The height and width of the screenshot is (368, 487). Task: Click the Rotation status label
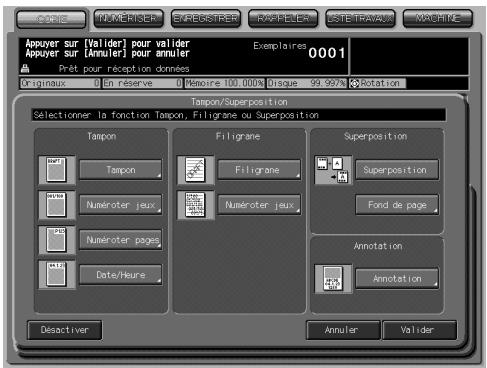click(x=380, y=83)
